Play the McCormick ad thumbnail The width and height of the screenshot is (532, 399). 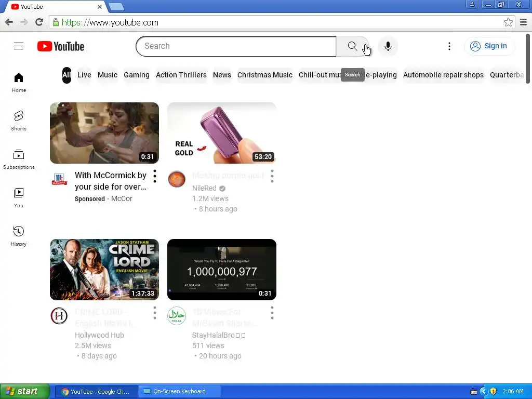point(104,133)
